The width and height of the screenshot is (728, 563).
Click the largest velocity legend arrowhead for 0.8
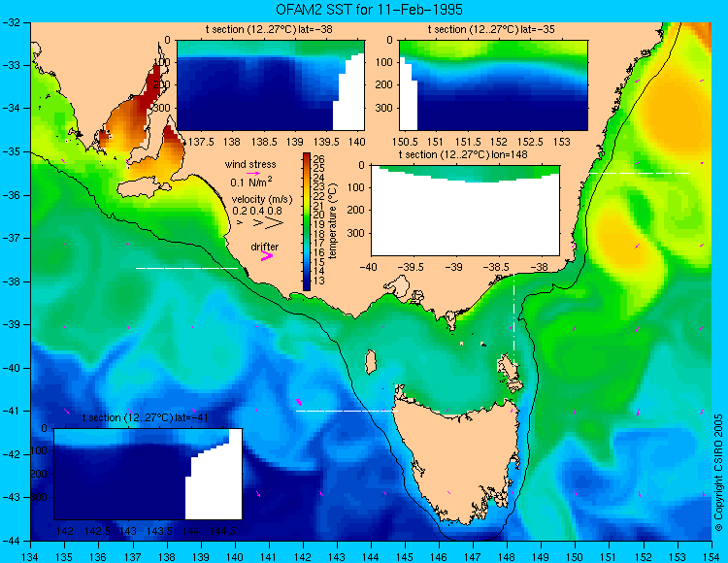(274, 223)
